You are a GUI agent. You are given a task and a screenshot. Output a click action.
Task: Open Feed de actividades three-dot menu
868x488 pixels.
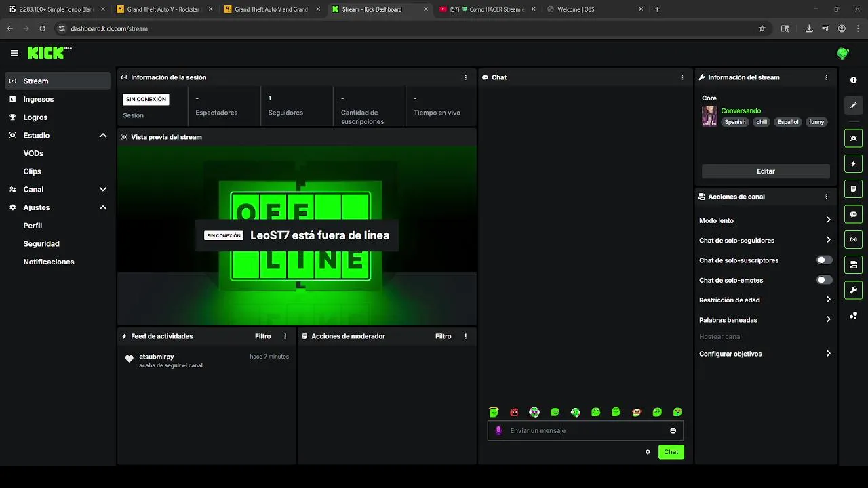point(285,336)
